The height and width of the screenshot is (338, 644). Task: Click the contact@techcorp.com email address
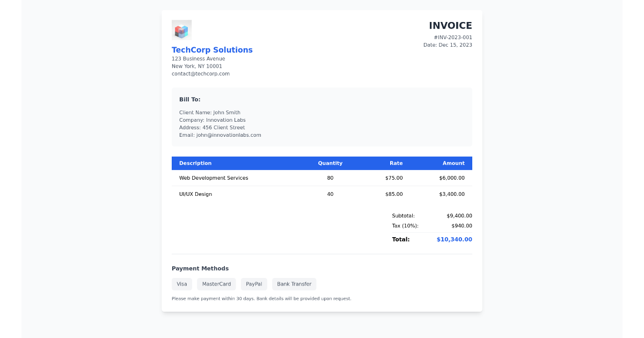(200, 74)
